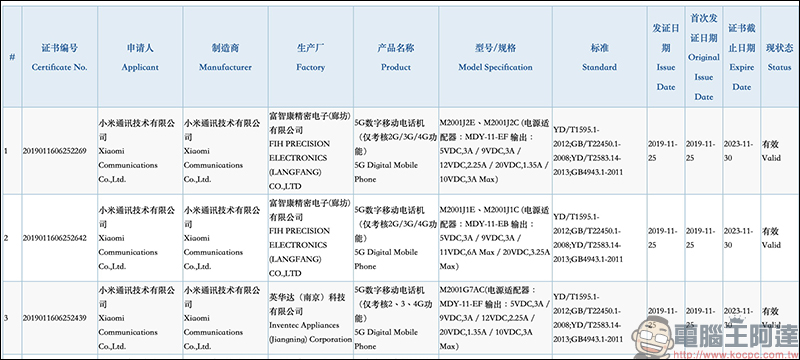This screenshot has height=360, width=800.
Task: Click row 1 Expire Date 2023-11-30
Action: coord(741,151)
